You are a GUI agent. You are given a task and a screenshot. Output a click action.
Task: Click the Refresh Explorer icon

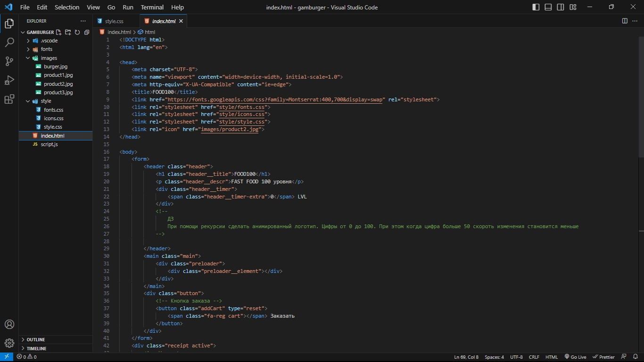(x=77, y=33)
